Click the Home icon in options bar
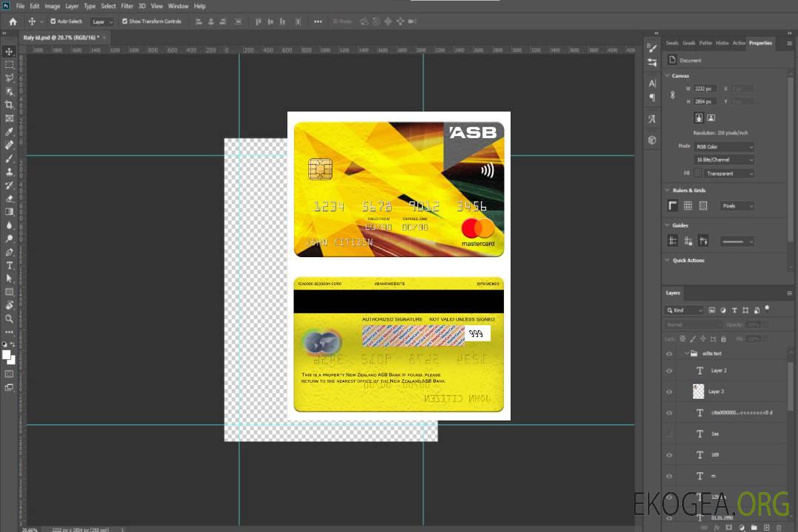 [x=13, y=21]
